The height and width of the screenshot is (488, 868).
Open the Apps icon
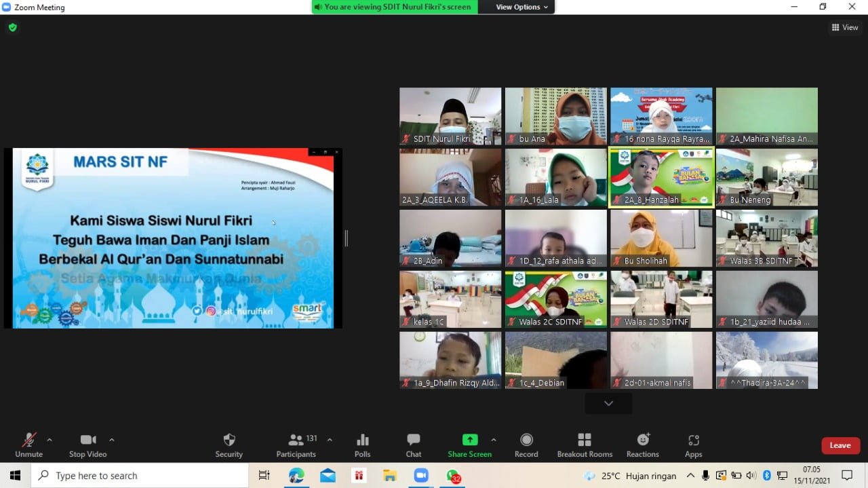coord(693,440)
